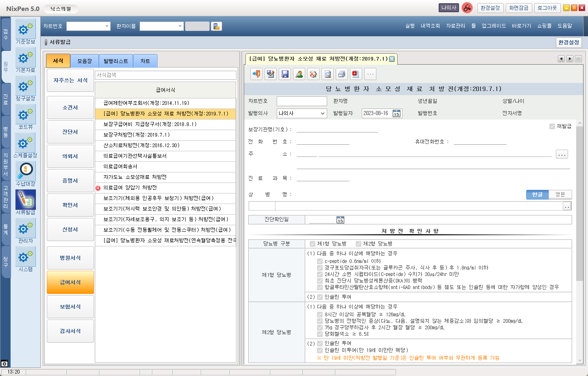The height and width of the screenshot is (376, 588).
Task: Check the 제1형 당뇨병 checkbox
Action: click(313, 244)
